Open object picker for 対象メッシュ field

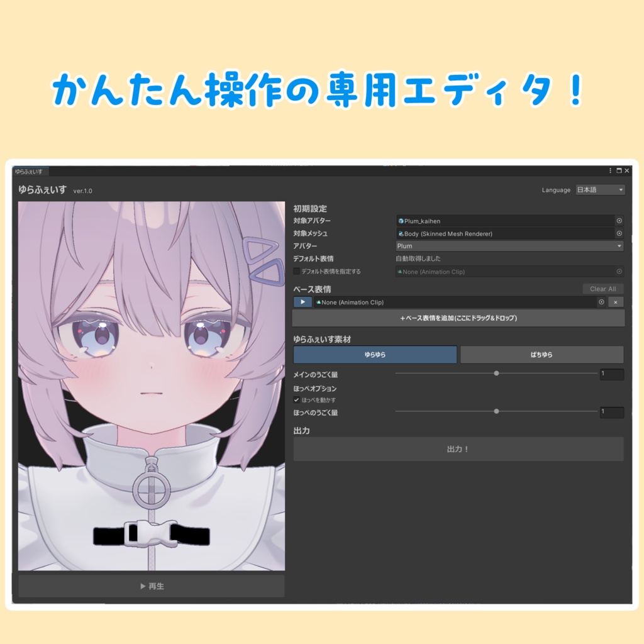[x=619, y=233]
